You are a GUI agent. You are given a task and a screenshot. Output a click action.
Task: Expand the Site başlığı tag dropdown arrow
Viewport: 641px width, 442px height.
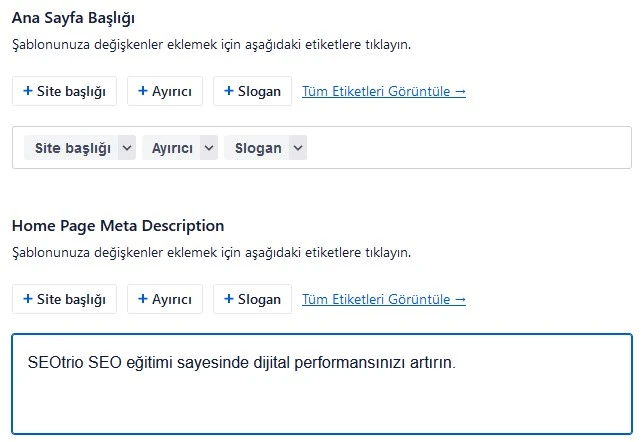coord(126,148)
